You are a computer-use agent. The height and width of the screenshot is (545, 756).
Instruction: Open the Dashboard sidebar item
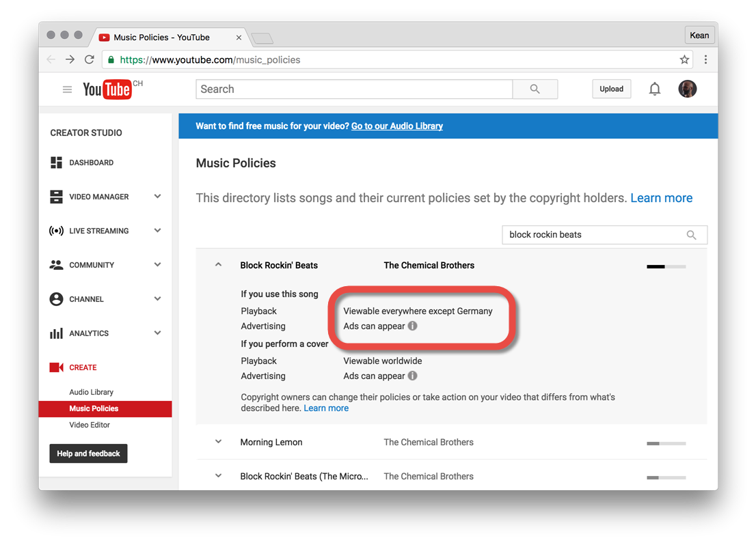point(91,163)
